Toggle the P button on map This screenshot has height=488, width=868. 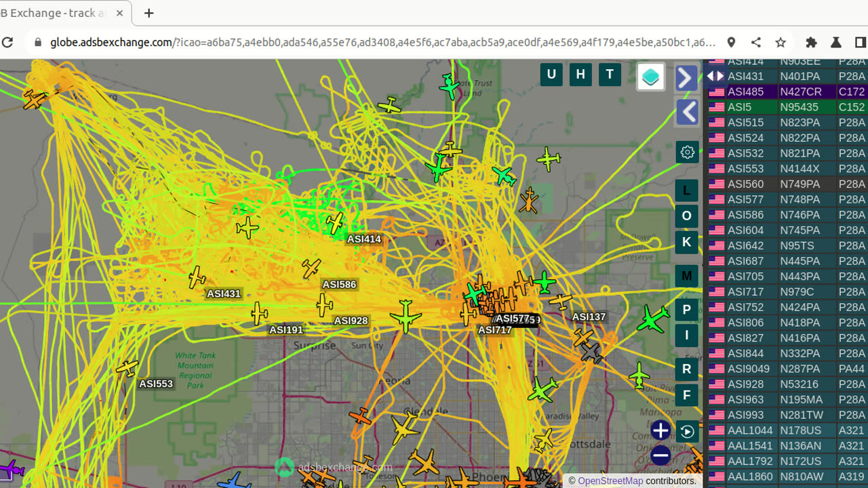(x=686, y=310)
